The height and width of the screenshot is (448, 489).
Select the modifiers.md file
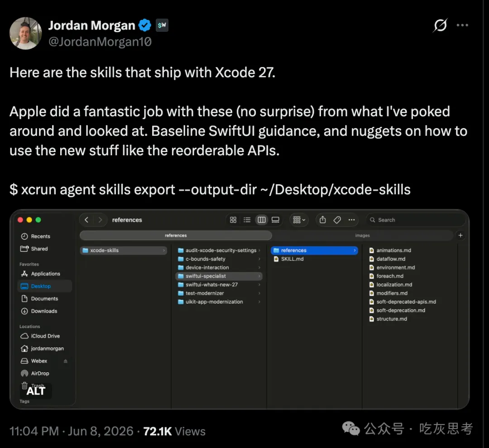388,293
